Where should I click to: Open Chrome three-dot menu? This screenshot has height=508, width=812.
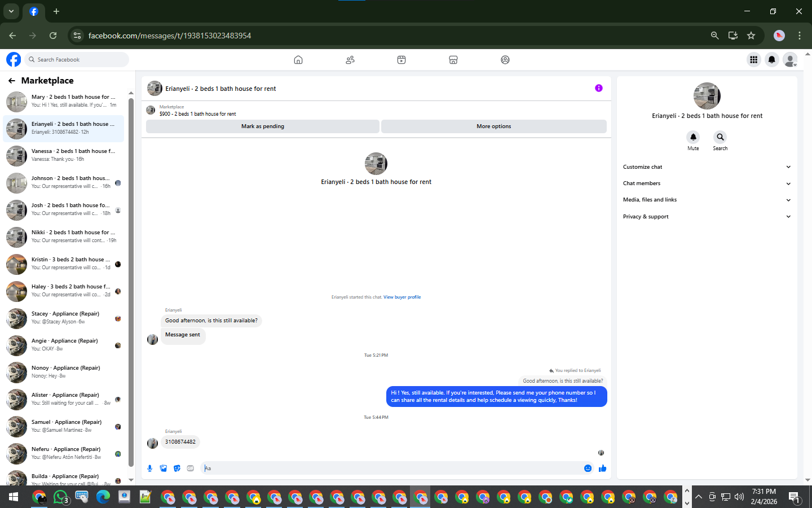coord(800,36)
